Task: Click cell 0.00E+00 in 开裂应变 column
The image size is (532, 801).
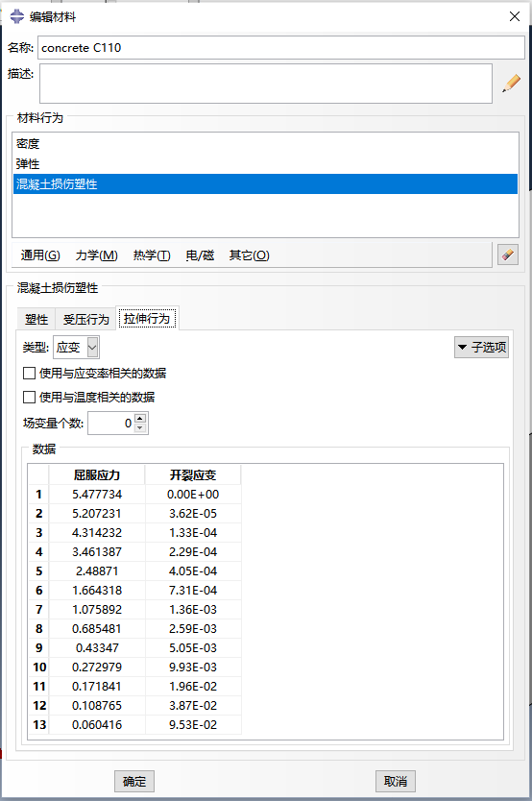Action: pyautogui.click(x=193, y=495)
